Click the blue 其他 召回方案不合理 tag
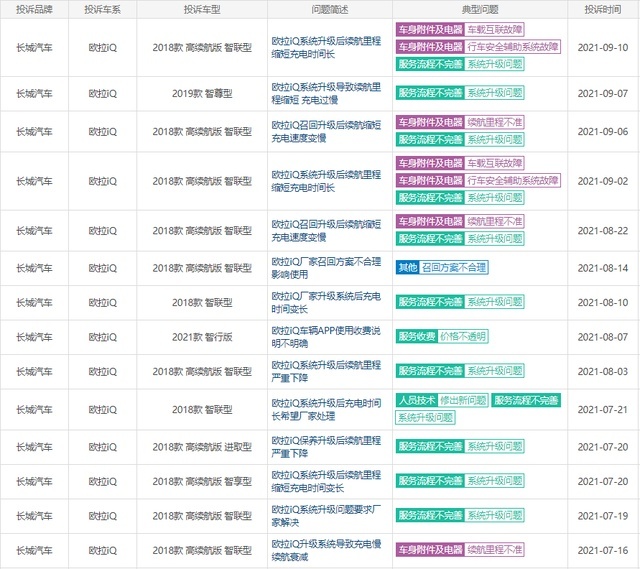 (442, 268)
